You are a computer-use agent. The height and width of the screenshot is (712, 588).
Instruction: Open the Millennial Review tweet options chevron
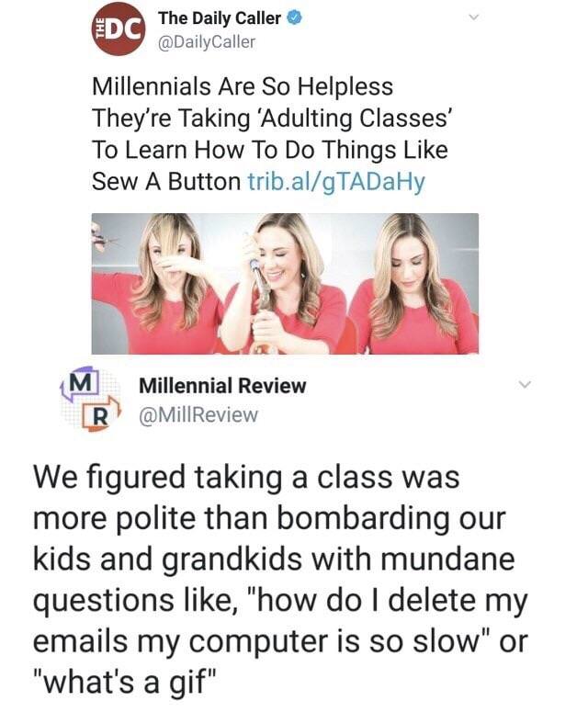[524, 387]
